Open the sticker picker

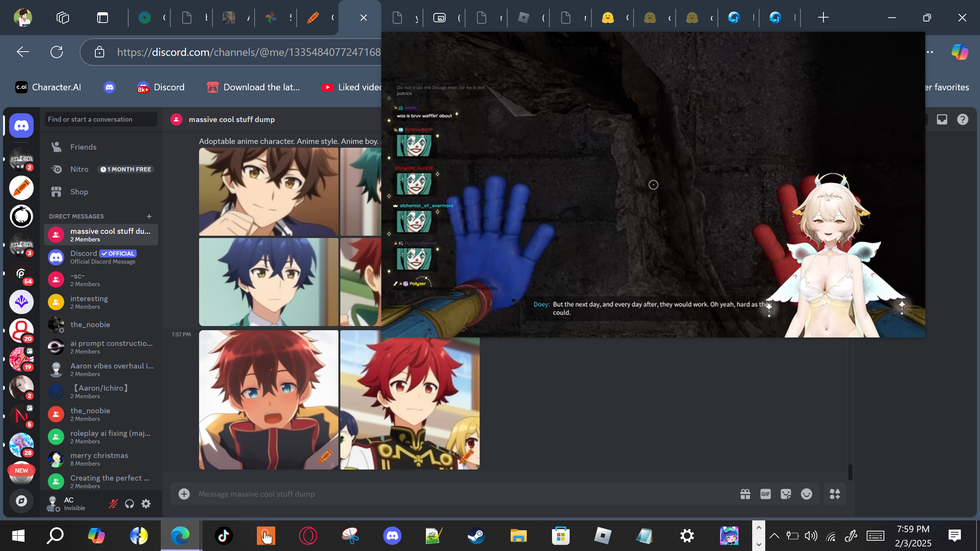point(786,494)
